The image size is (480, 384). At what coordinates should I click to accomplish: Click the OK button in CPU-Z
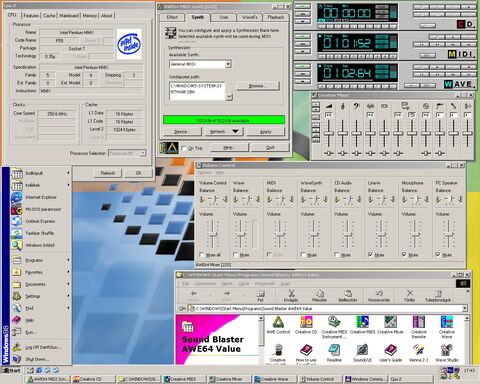138,173
